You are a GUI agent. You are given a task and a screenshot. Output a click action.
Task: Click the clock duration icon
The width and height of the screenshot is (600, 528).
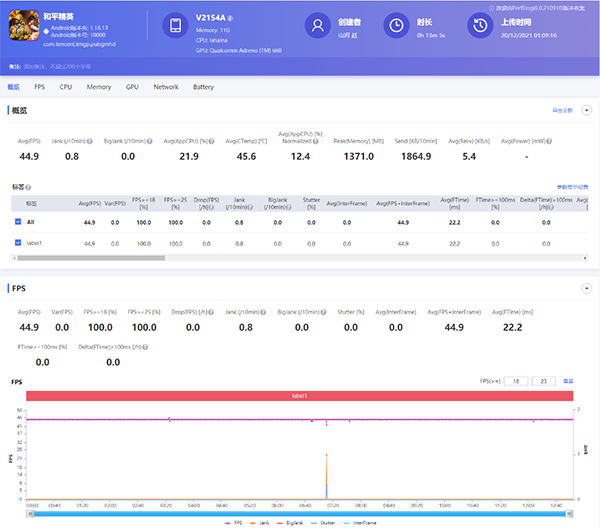(x=397, y=26)
